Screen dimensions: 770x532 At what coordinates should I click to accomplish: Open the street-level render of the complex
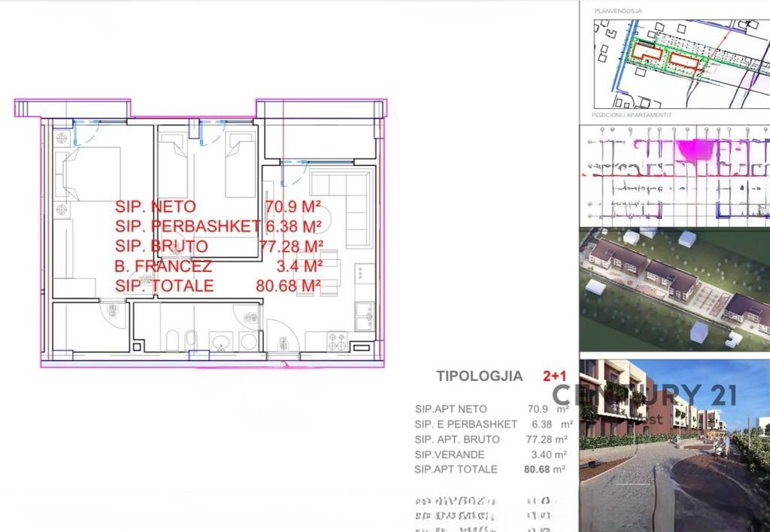click(x=675, y=446)
